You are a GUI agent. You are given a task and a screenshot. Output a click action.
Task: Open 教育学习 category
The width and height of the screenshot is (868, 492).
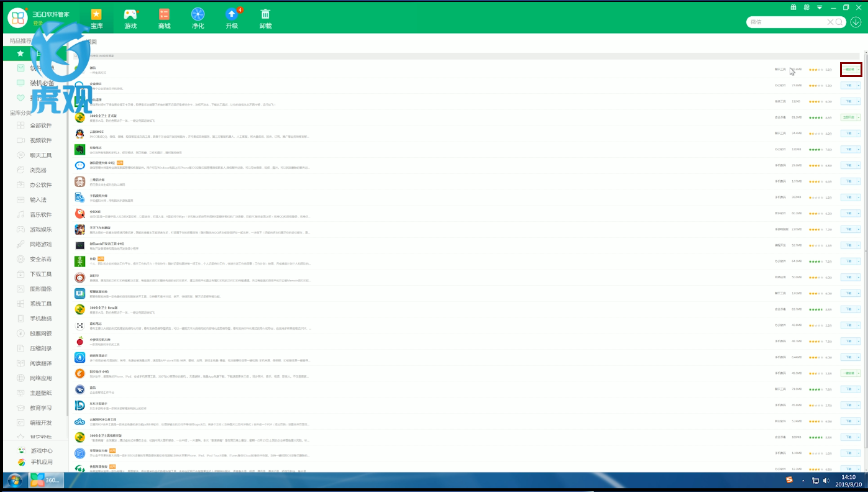click(x=41, y=408)
